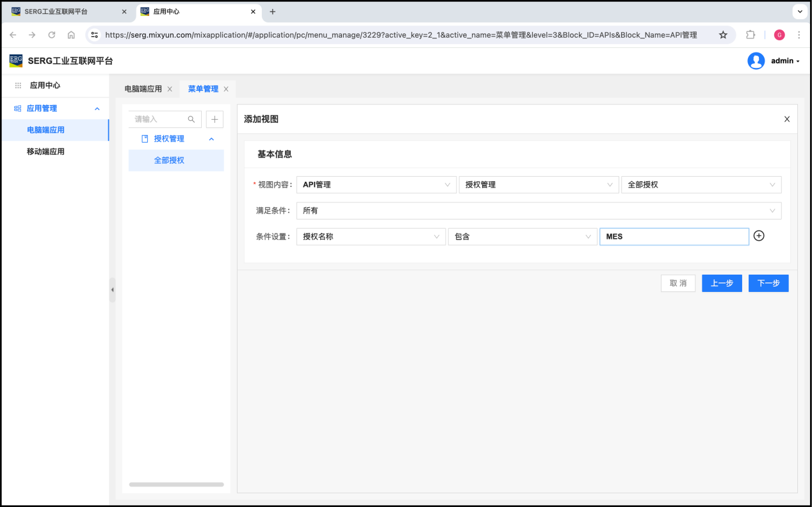Close the 电脑端应用 tab

pos(170,89)
